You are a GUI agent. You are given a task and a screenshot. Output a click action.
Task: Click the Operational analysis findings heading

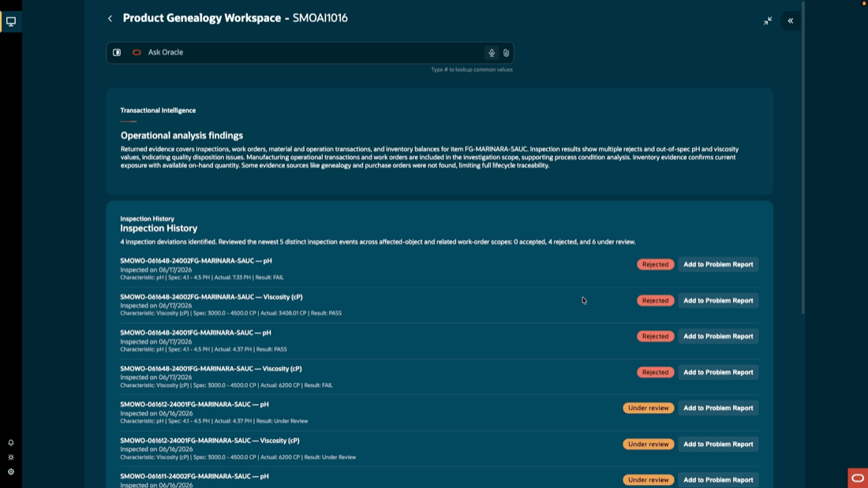point(181,136)
